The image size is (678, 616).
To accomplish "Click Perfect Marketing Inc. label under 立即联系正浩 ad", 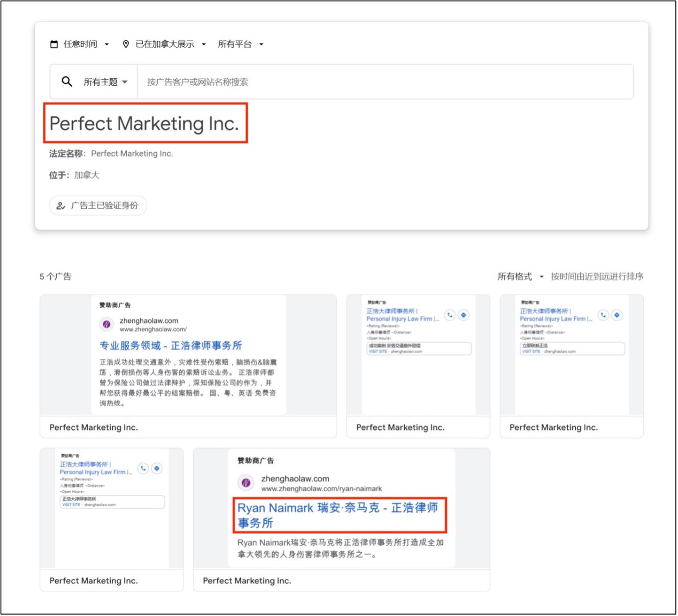I will (554, 427).
